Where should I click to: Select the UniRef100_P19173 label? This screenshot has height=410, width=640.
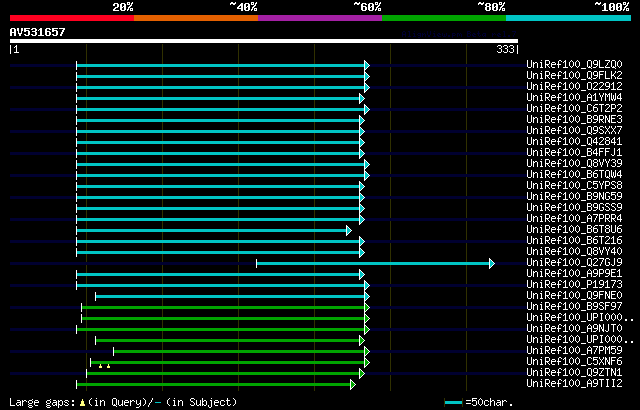pos(574,285)
